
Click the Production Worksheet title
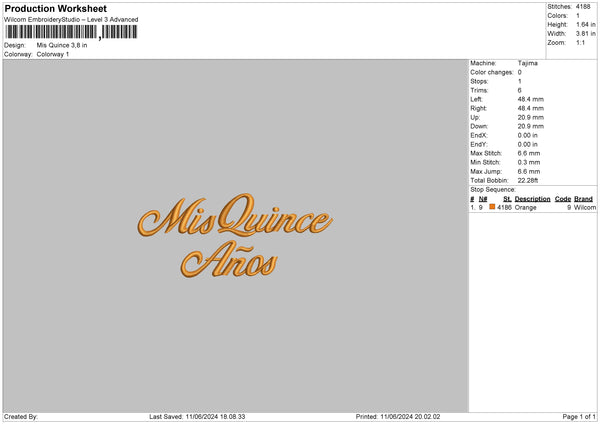click(x=55, y=8)
